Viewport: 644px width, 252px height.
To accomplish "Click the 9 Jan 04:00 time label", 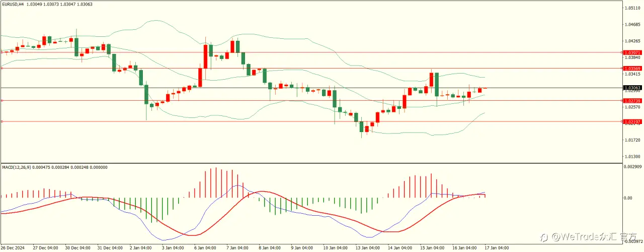I will click(x=301, y=248).
